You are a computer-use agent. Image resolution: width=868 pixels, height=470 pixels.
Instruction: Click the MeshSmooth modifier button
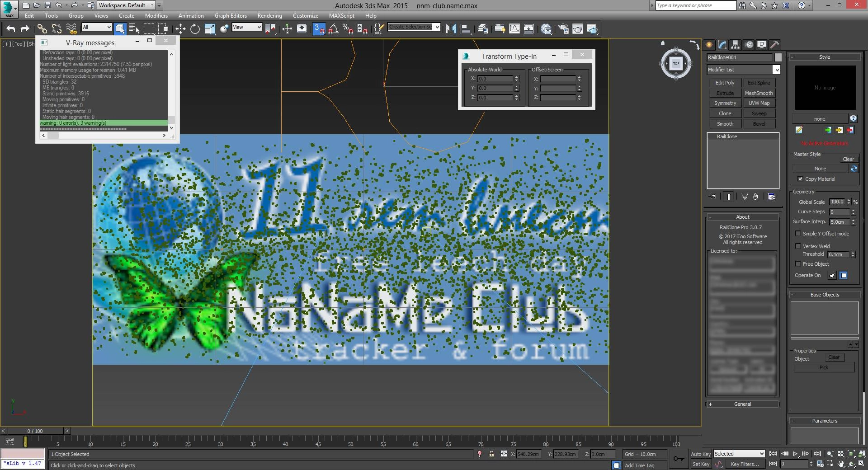759,93
